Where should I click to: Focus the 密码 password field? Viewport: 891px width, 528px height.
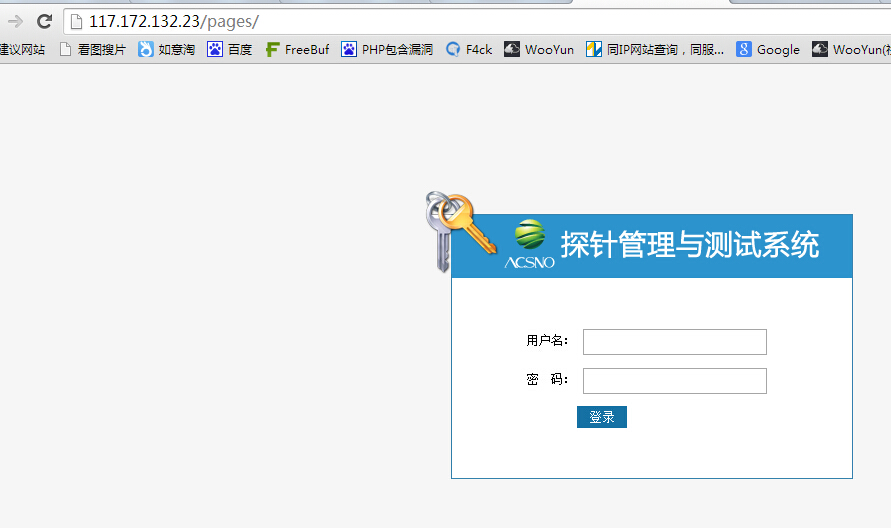tap(675, 381)
